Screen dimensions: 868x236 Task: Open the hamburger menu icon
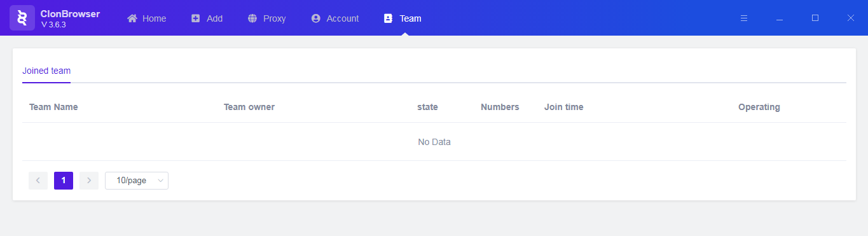(x=744, y=18)
